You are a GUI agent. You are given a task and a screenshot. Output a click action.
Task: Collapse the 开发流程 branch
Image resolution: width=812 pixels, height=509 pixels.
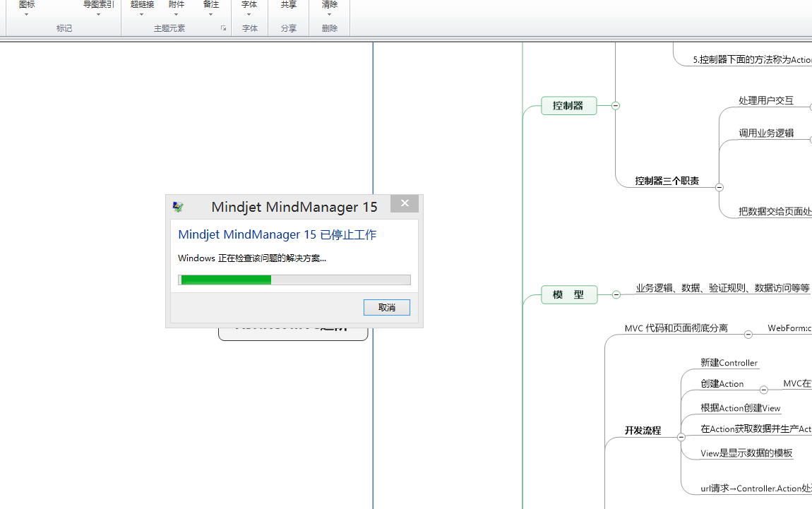(681, 437)
